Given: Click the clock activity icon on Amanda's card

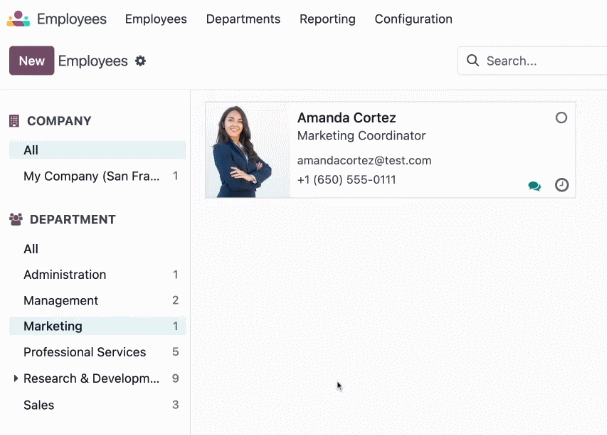Looking at the screenshot, I should point(562,185).
